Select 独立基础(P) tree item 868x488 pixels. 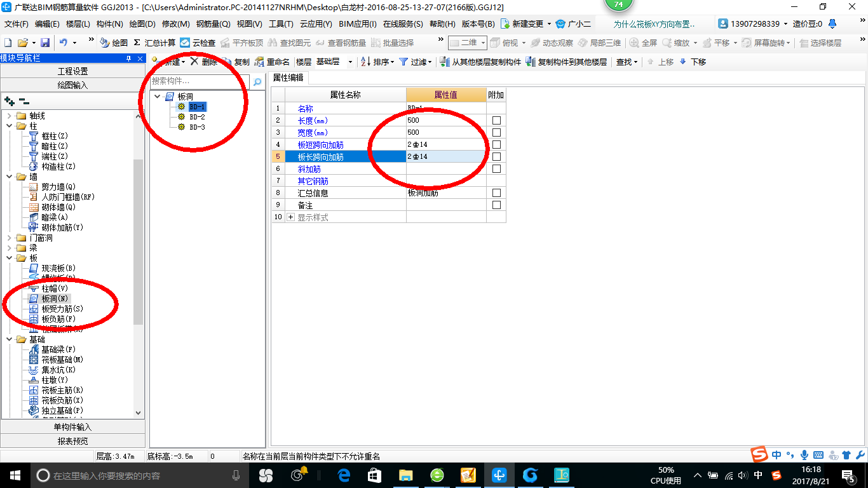tap(62, 410)
